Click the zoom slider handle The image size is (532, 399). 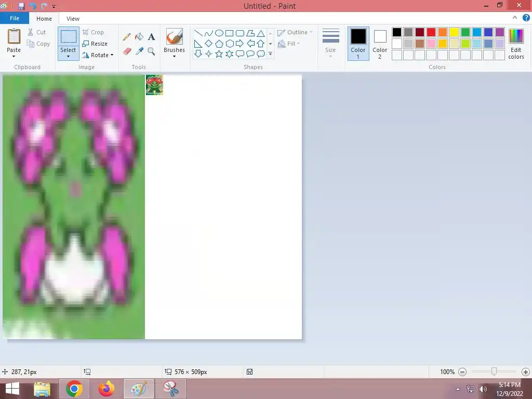pyautogui.click(x=494, y=371)
